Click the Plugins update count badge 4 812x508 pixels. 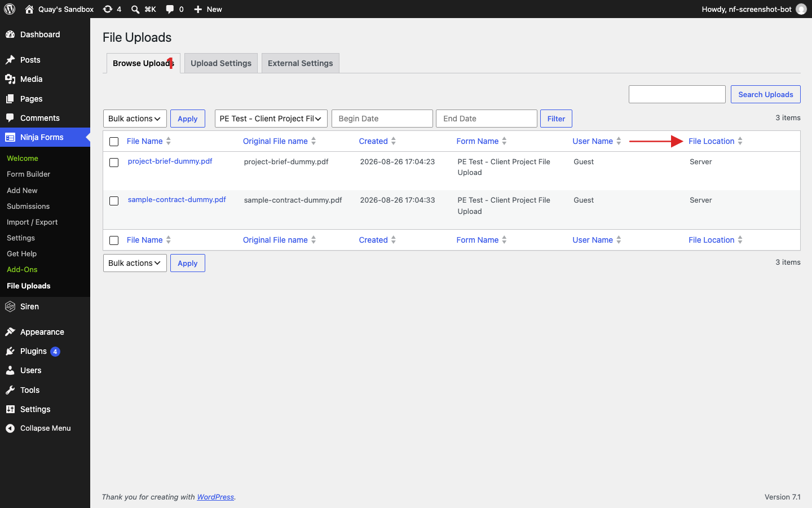click(x=55, y=352)
